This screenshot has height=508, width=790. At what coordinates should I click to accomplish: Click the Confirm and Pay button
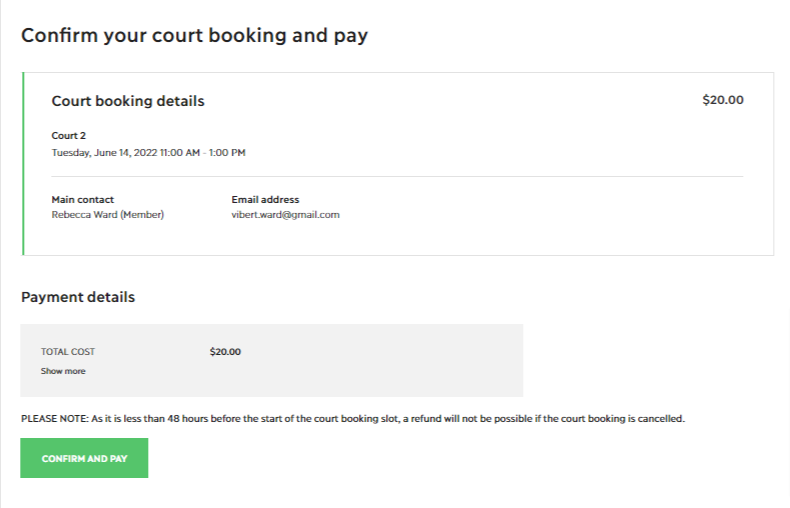coord(84,458)
